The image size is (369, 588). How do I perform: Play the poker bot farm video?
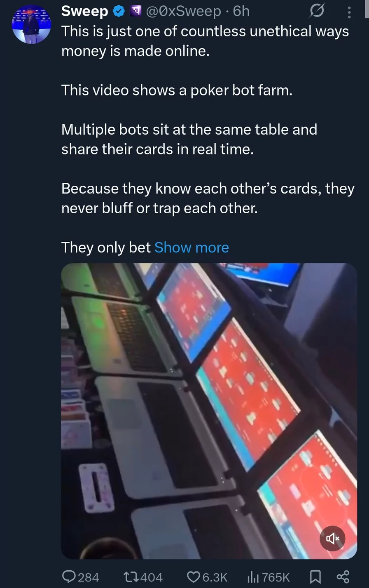209,411
